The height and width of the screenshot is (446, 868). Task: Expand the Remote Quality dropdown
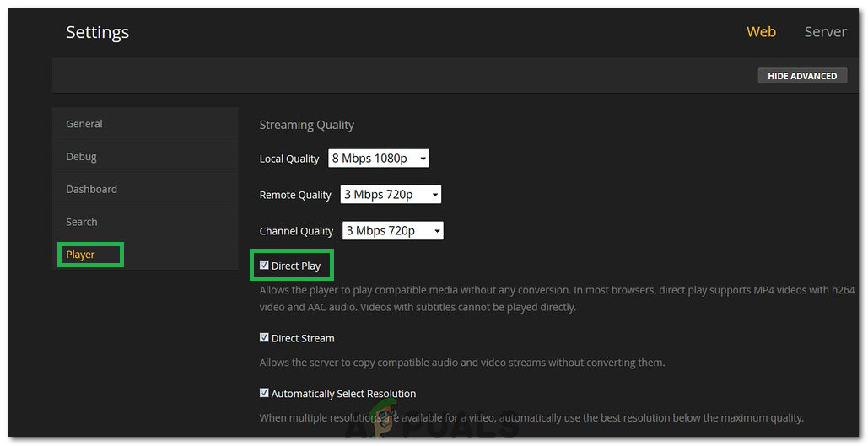(x=391, y=194)
